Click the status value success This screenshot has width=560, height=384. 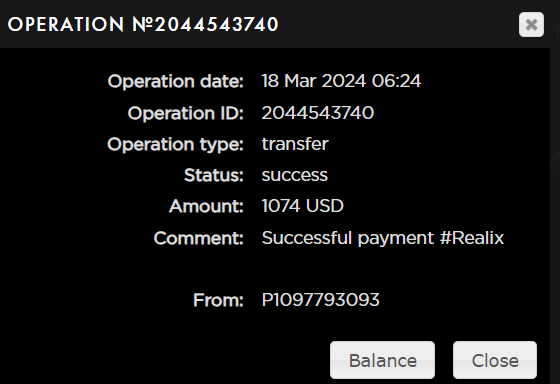pyautogui.click(x=295, y=175)
